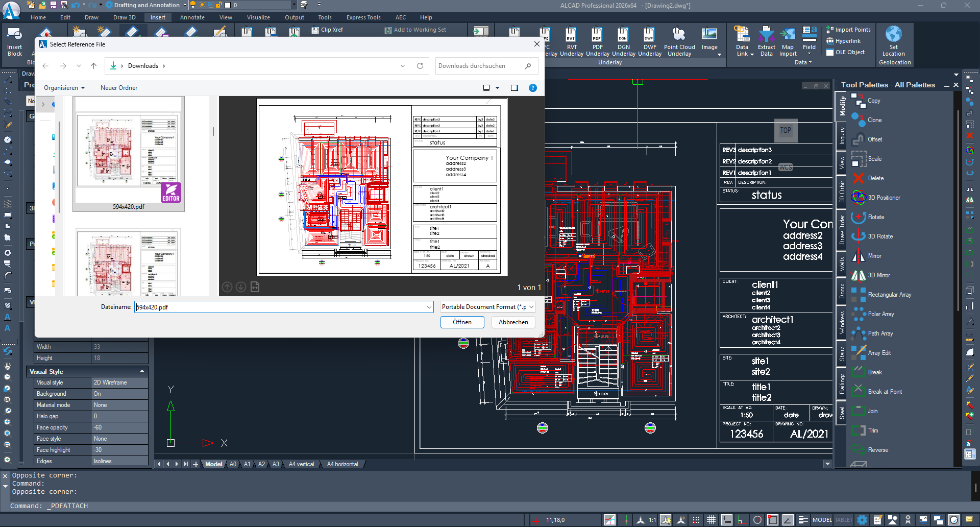Choose the Trim tool in palette

[x=873, y=430]
